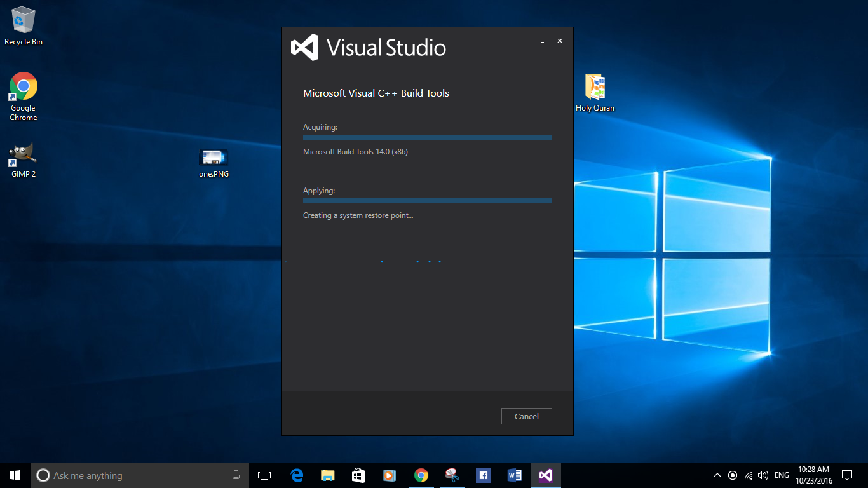The width and height of the screenshot is (868, 488).
Task: Open the clock and calendar flyout
Action: point(813,475)
